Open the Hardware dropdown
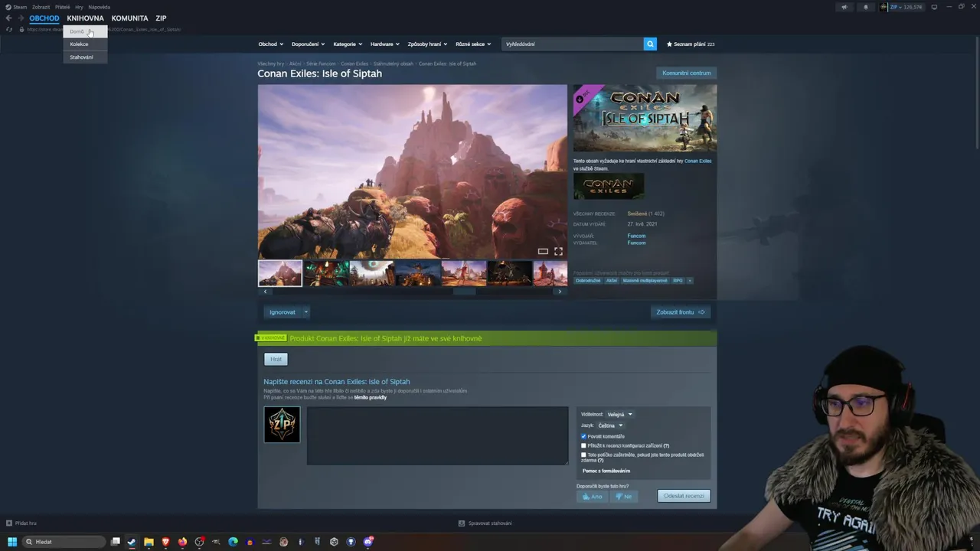980x551 pixels. (x=385, y=44)
